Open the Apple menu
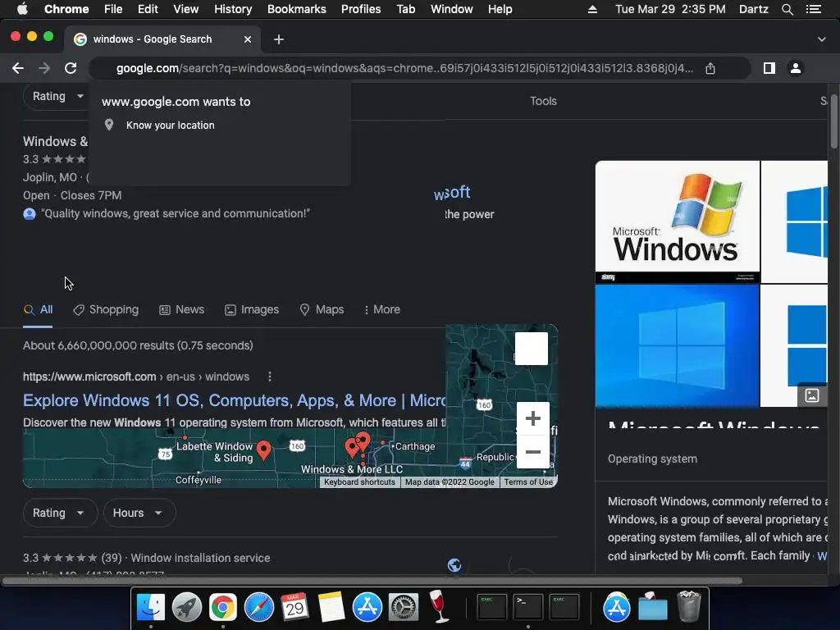 pos(22,9)
